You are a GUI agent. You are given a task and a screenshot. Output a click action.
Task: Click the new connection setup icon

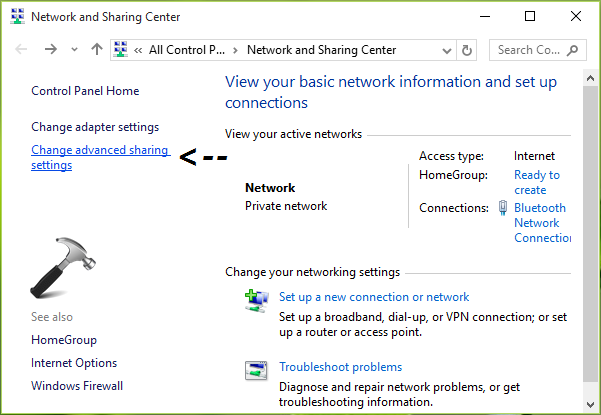point(256,299)
